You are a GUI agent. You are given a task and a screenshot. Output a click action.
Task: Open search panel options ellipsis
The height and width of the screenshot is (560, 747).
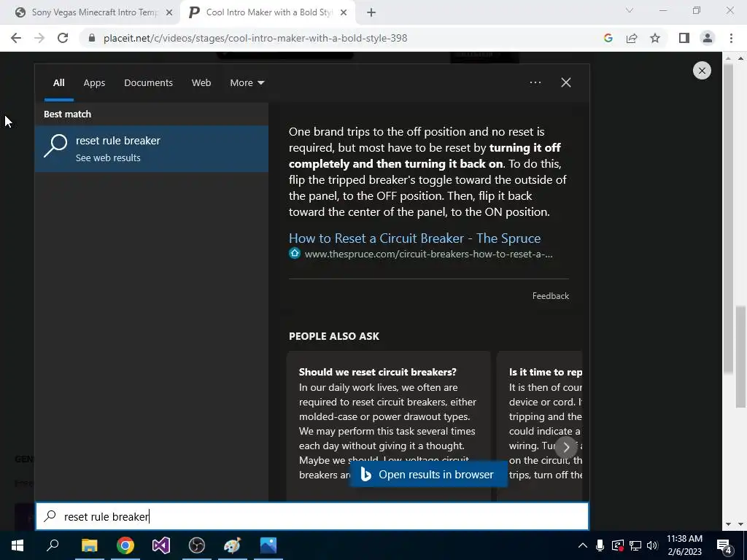coord(535,82)
